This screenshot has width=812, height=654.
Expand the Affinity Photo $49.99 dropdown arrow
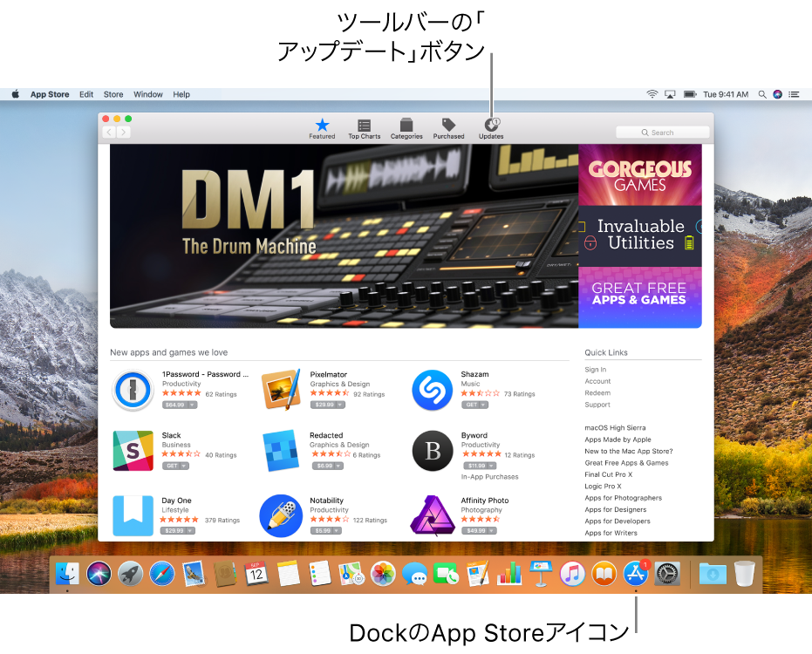click(492, 531)
